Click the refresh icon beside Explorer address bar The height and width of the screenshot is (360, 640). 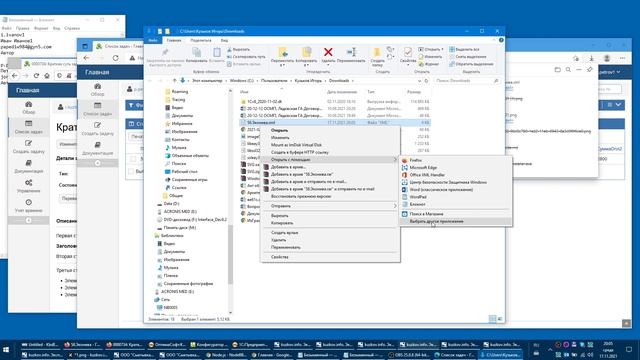point(426,81)
